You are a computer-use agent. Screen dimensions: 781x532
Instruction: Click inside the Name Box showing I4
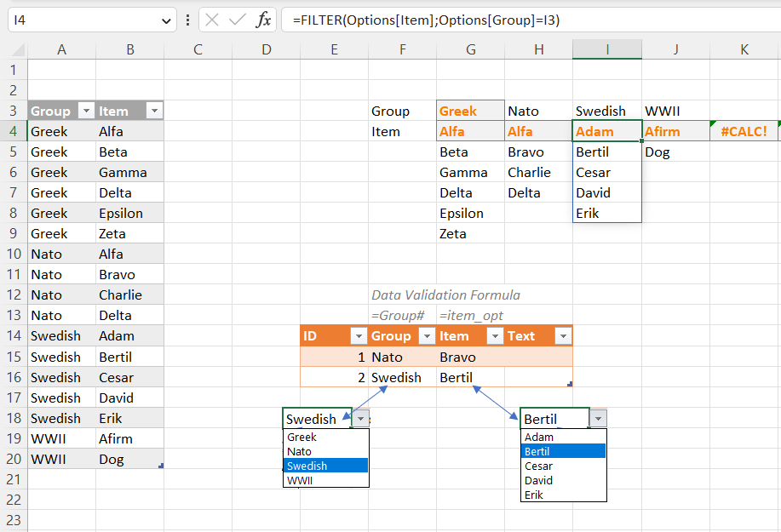click(x=83, y=20)
